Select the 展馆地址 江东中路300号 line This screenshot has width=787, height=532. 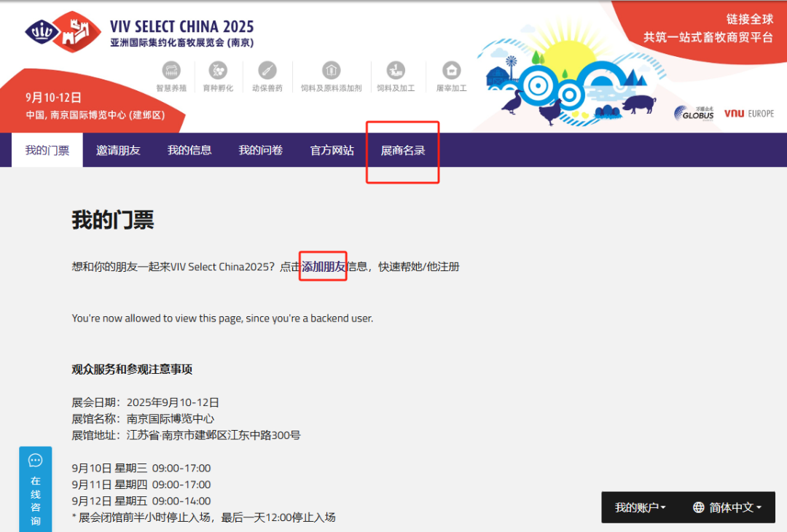pos(187,435)
